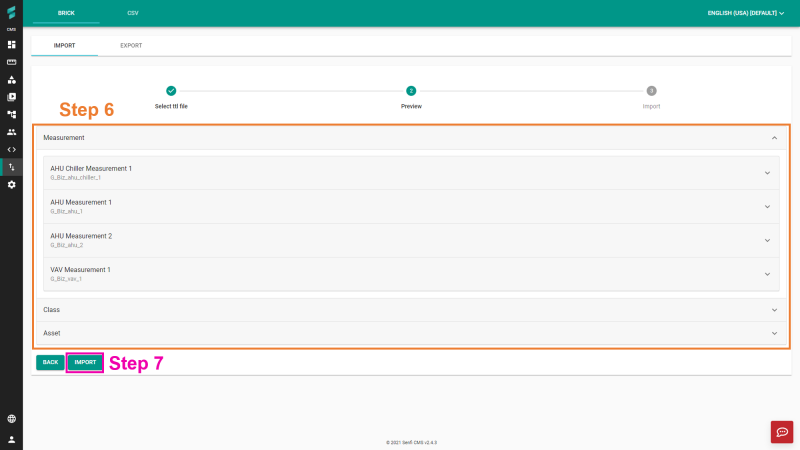Click the green IMPORT button
Image resolution: width=800 pixels, height=450 pixels.
(x=85, y=362)
